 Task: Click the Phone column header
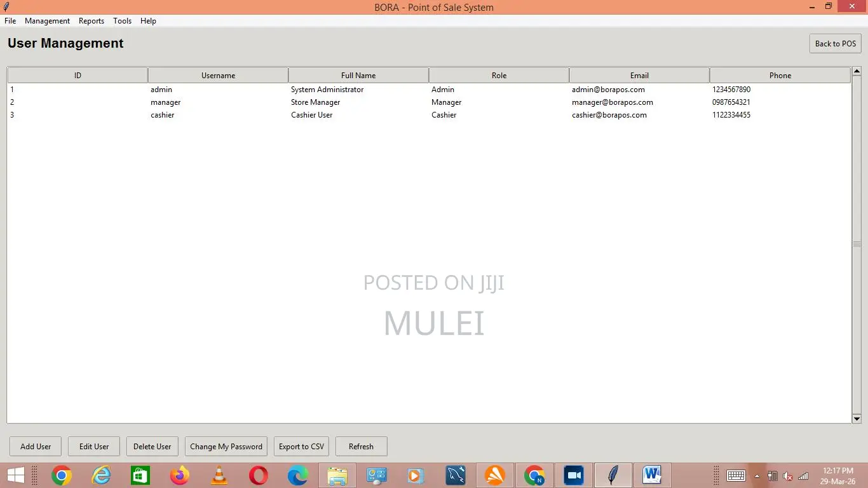[x=780, y=76]
